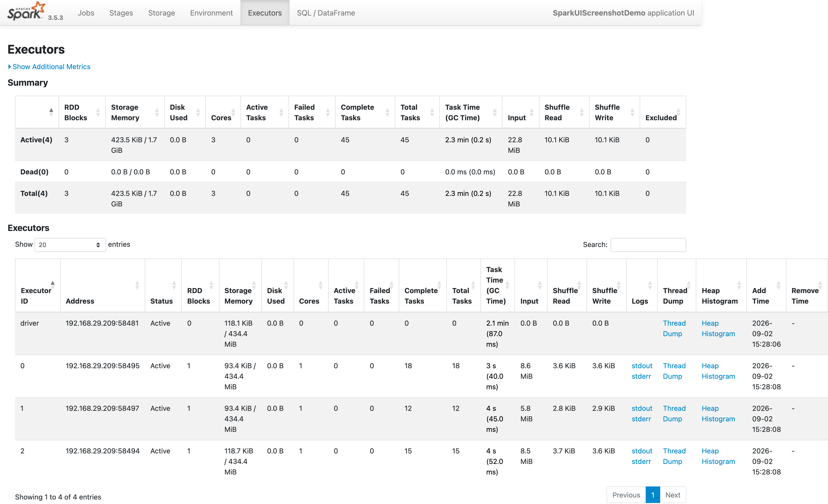Image resolution: width=828 pixels, height=504 pixels.
Task: Sort executors table by Status
Action: [163, 286]
